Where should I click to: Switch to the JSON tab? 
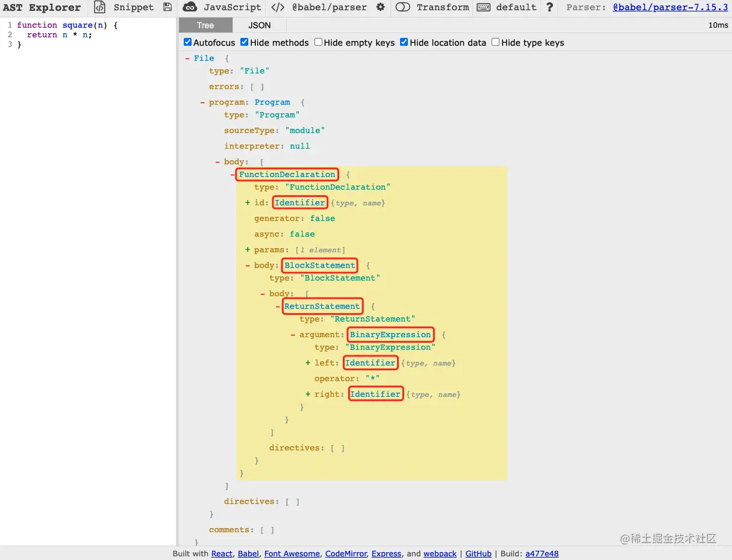click(x=259, y=25)
